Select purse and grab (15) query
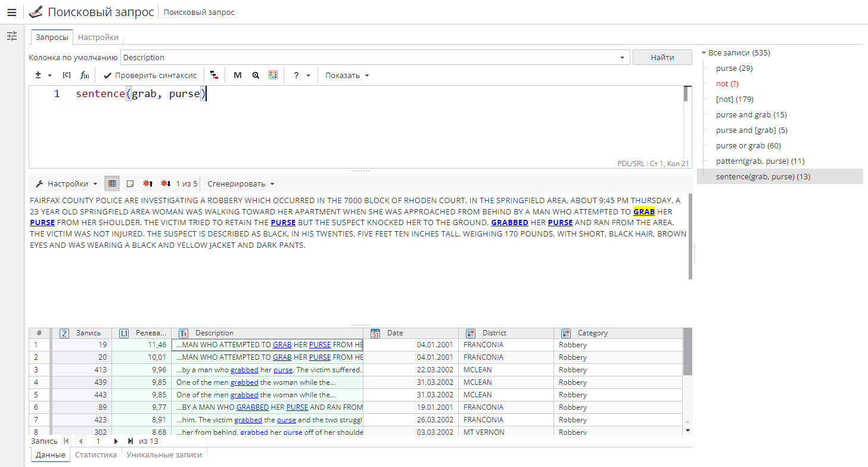The height and width of the screenshot is (467, 868). click(751, 114)
